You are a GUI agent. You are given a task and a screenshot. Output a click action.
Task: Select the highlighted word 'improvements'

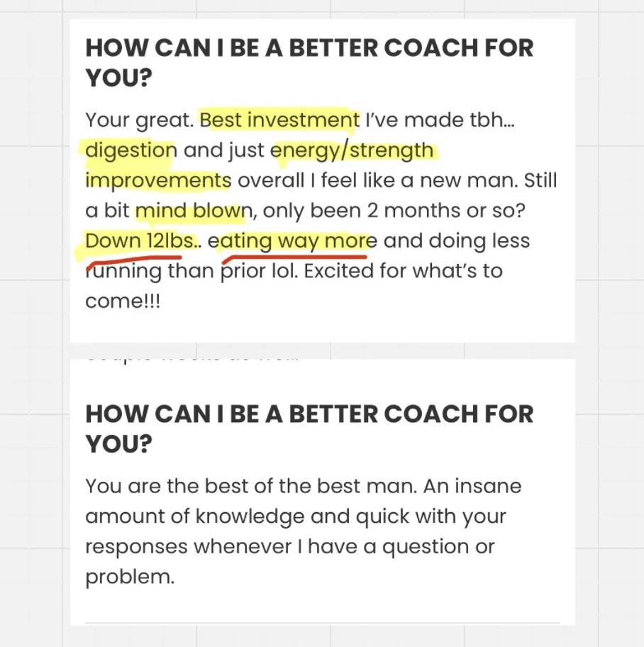158,181
